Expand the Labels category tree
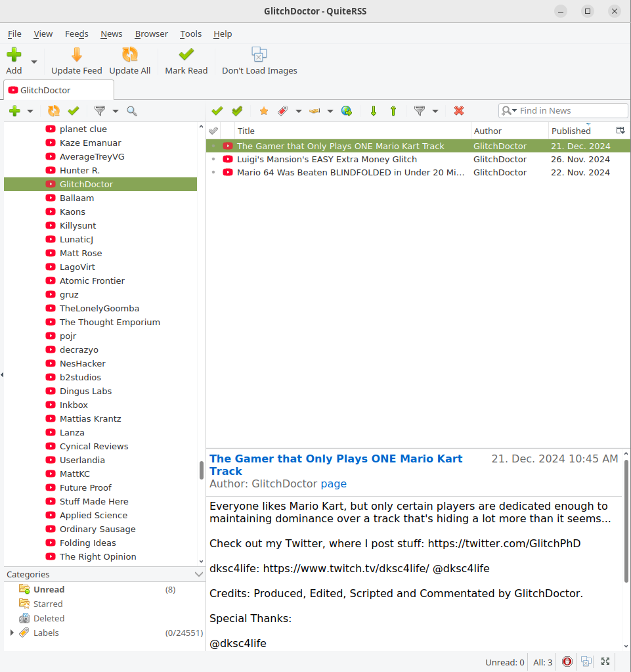The image size is (631, 672). (x=12, y=633)
